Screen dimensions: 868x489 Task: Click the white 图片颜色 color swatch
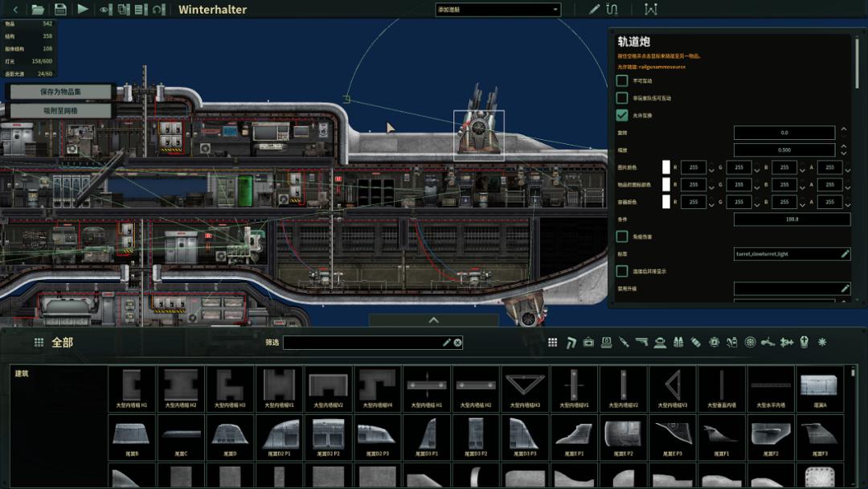(665, 167)
